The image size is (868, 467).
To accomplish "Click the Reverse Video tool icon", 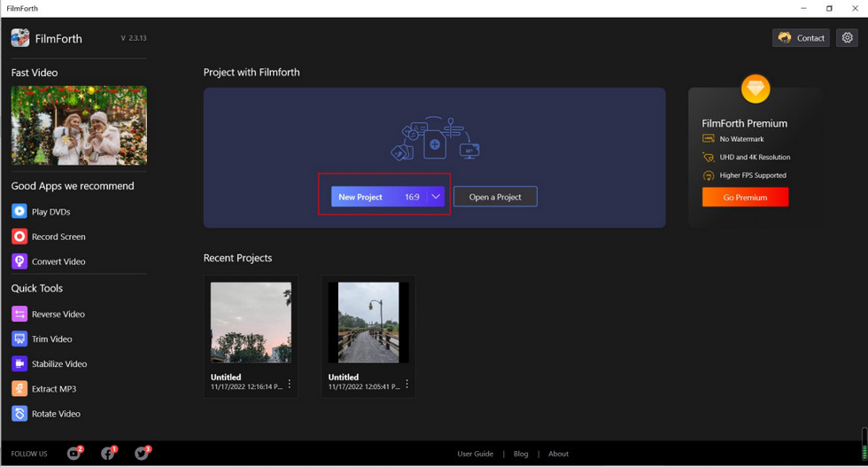I will coord(19,314).
